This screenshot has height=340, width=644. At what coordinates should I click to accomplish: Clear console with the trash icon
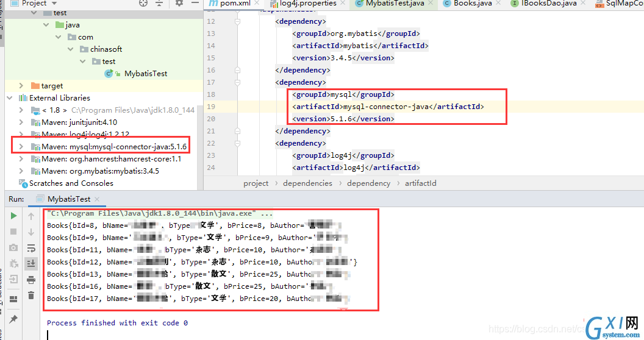[31, 296]
